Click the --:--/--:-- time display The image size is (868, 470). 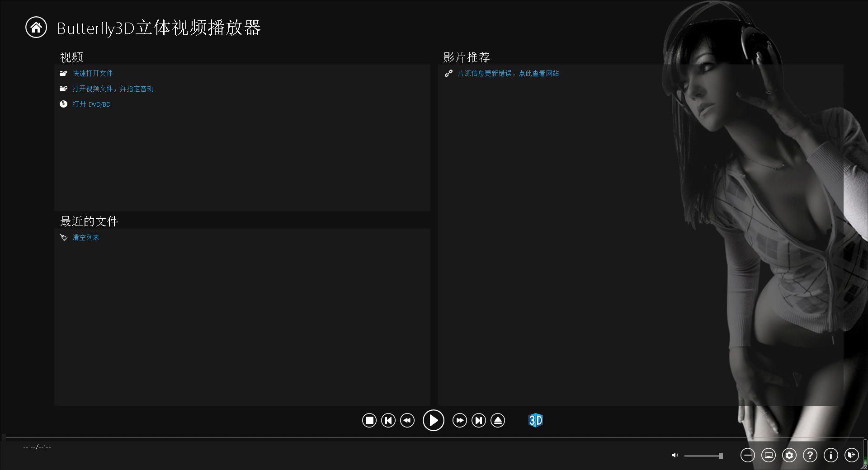[x=37, y=447]
